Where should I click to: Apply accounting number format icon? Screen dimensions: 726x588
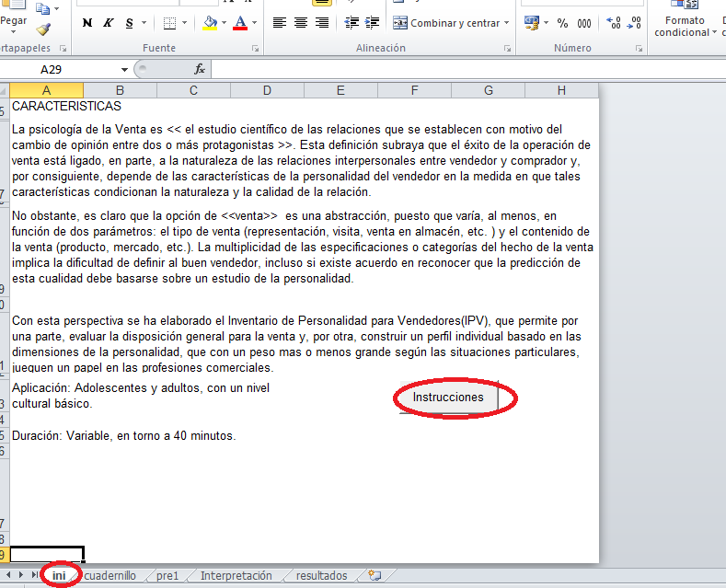coord(532,23)
